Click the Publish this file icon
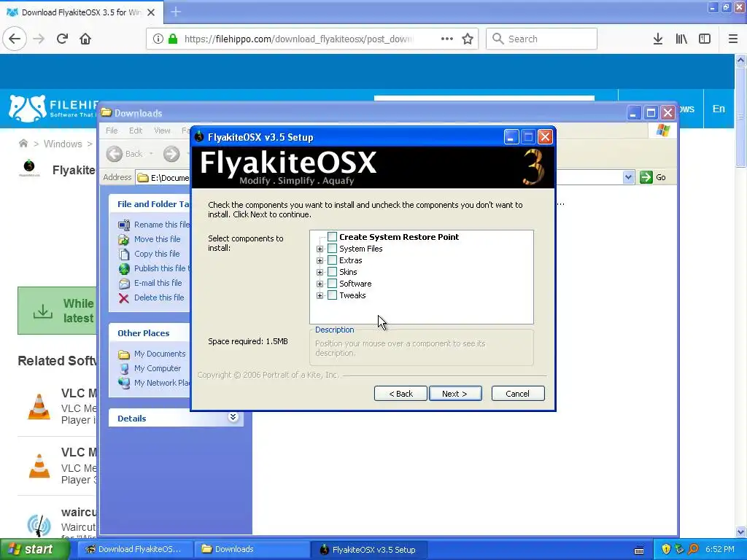 point(124,268)
